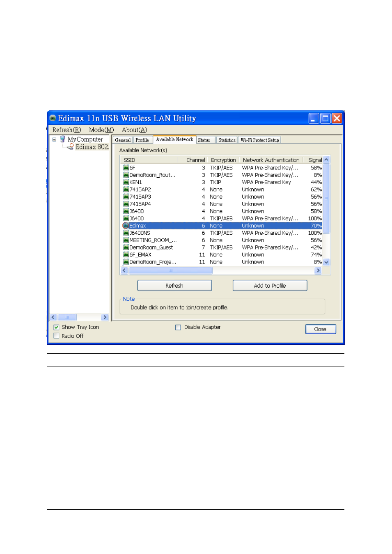Select the Available Network tab
392x554 pixels.
click(x=174, y=140)
